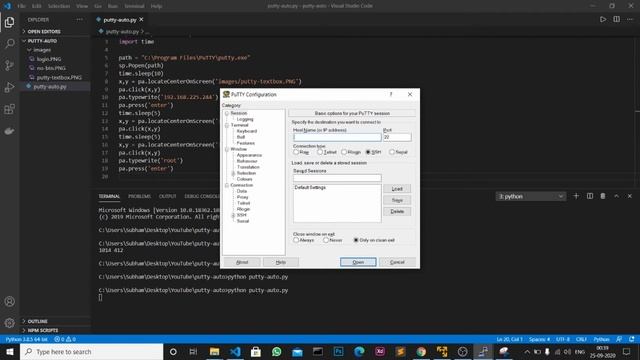Split the terminal panel
This screenshot has height=360, width=640.
coord(590,196)
